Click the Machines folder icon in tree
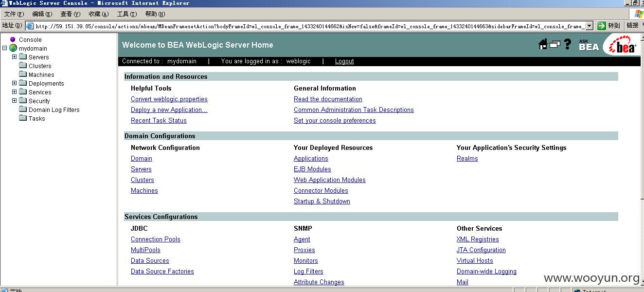Image resolution: width=644 pixels, height=292 pixels. (x=23, y=74)
